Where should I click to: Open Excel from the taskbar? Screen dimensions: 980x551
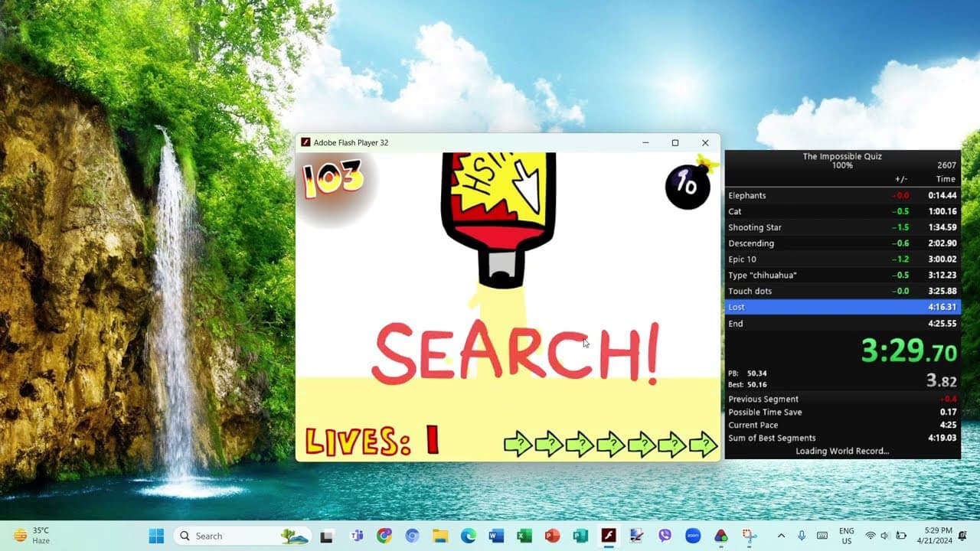point(524,536)
